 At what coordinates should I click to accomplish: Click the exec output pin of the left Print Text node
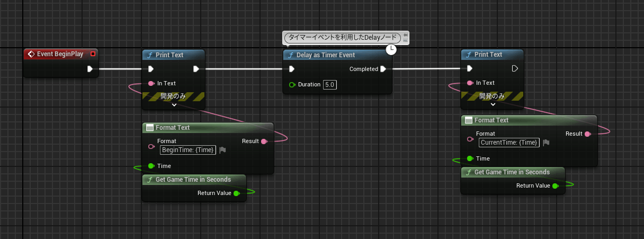pyautogui.click(x=196, y=68)
